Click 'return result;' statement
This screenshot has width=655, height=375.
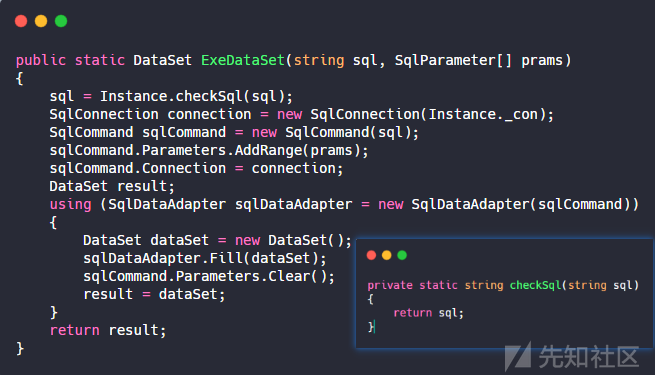[108, 330]
